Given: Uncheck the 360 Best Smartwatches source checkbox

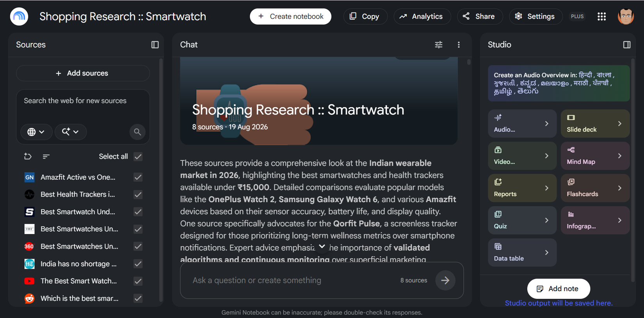Looking at the screenshot, I should coord(138,247).
